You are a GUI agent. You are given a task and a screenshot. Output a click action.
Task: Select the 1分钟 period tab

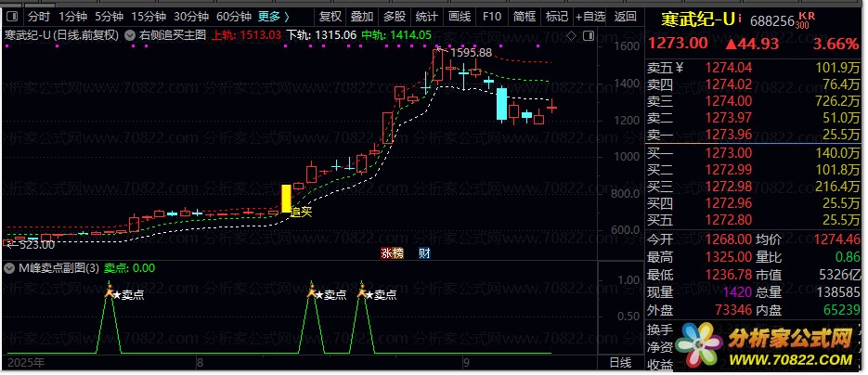point(71,17)
